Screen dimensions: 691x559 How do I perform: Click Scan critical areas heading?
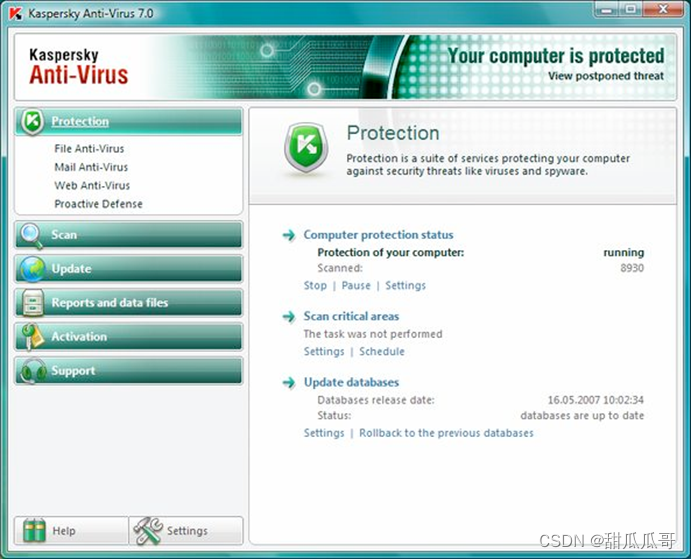click(351, 317)
